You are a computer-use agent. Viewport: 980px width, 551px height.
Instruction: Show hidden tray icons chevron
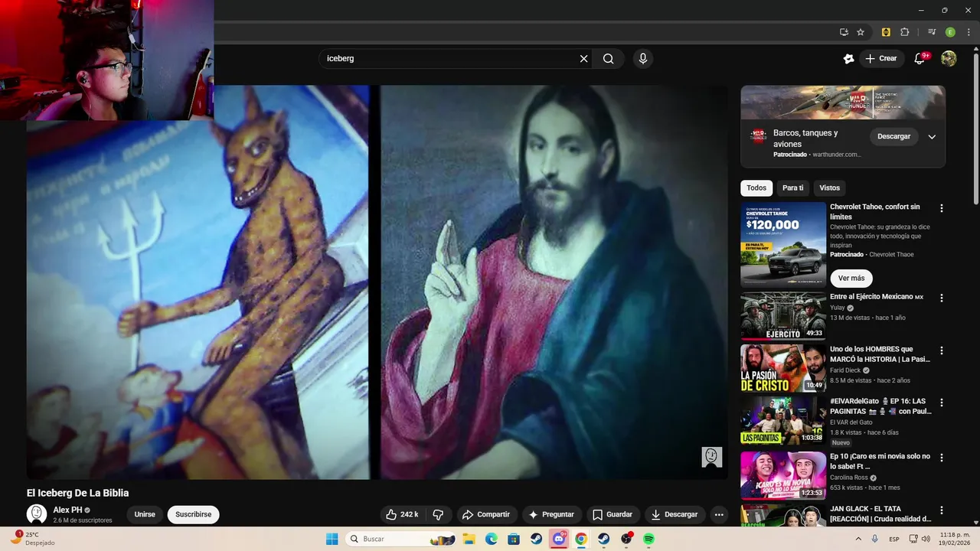click(x=857, y=539)
